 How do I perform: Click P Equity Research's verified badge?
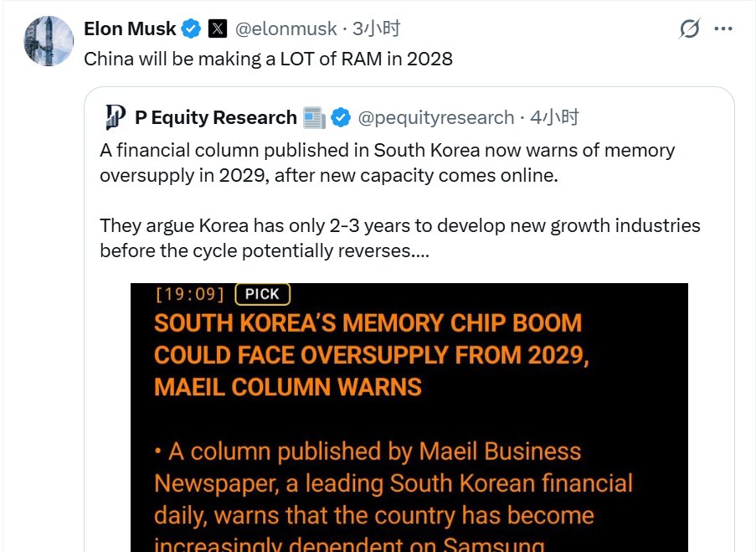click(341, 118)
